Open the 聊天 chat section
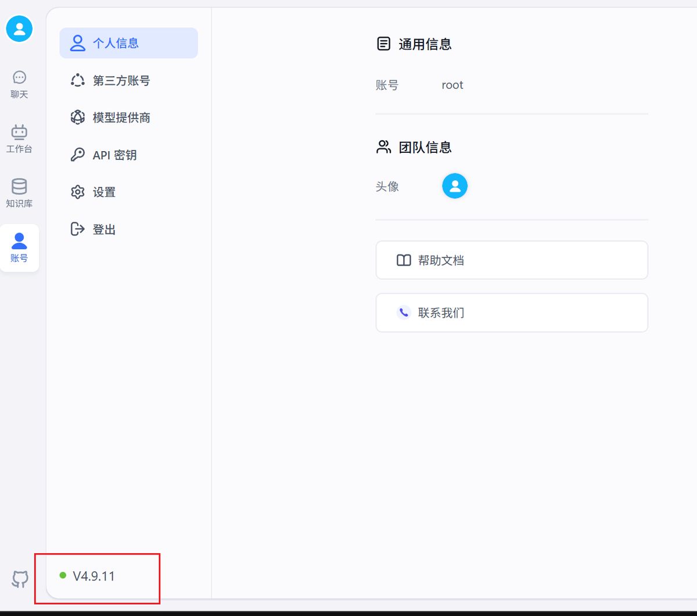 (x=20, y=84)
